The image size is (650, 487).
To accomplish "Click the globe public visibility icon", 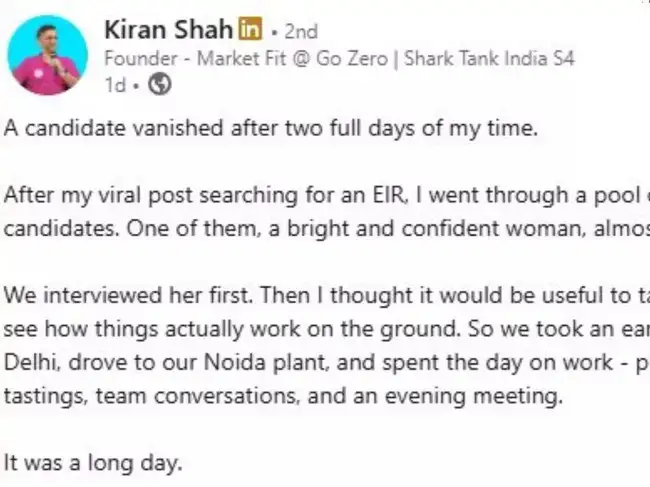I will 158,85.
